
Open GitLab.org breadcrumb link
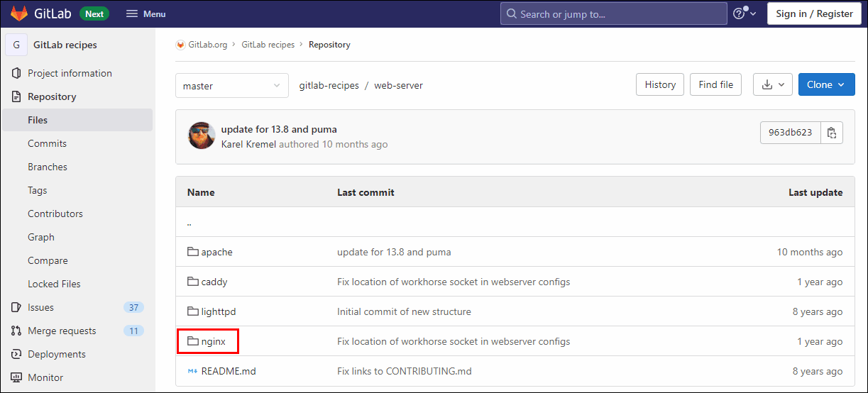point(207,45)
